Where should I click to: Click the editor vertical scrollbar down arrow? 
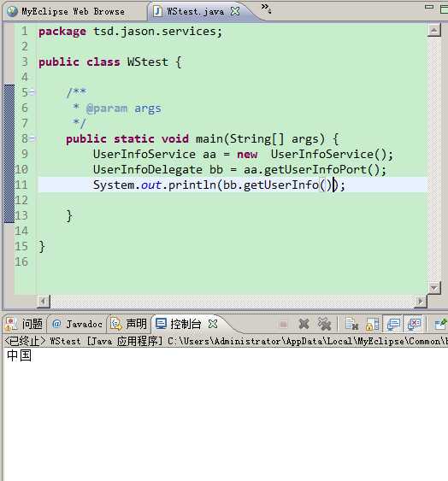pos(433,288)
